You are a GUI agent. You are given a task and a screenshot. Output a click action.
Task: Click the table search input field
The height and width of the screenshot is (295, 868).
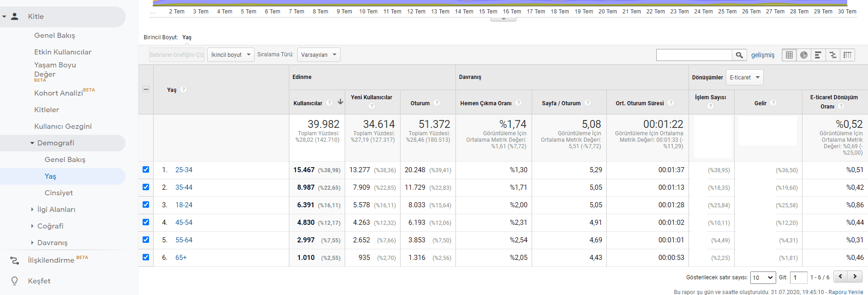point(694,55)
